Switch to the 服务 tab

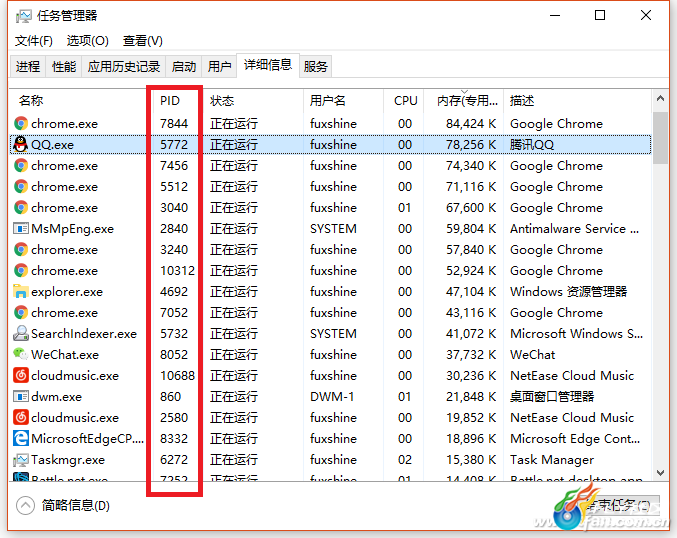click(x=316, y=66)
